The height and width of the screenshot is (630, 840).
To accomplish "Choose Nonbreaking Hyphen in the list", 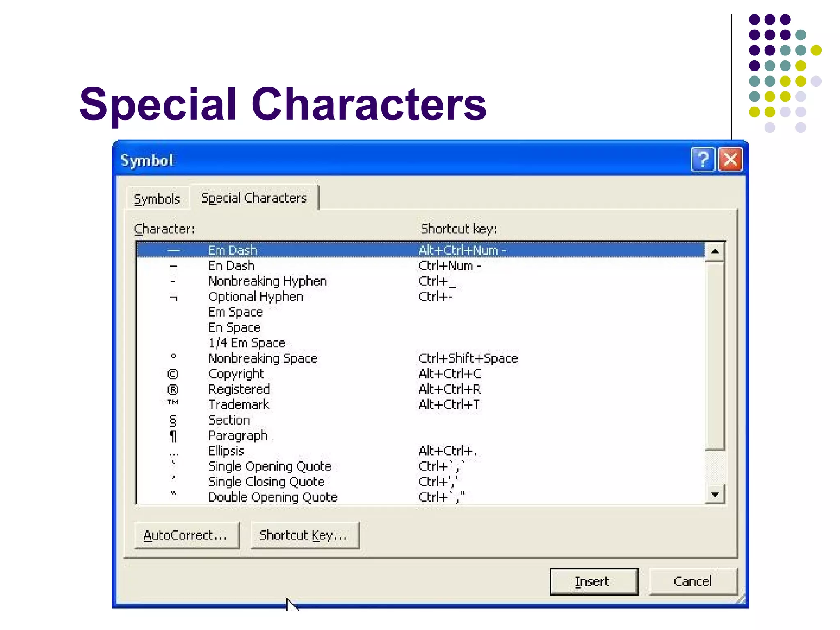I will pos(420,281).
